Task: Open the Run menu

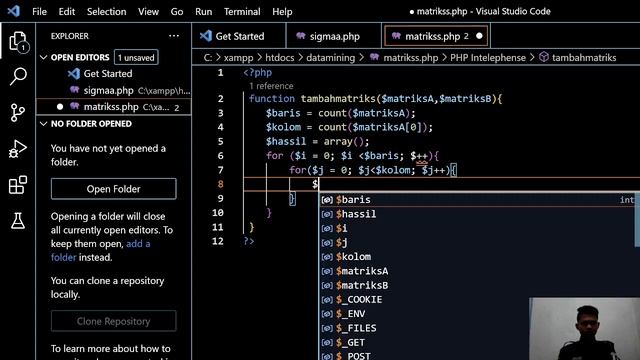Action: [x=203, y=11]
